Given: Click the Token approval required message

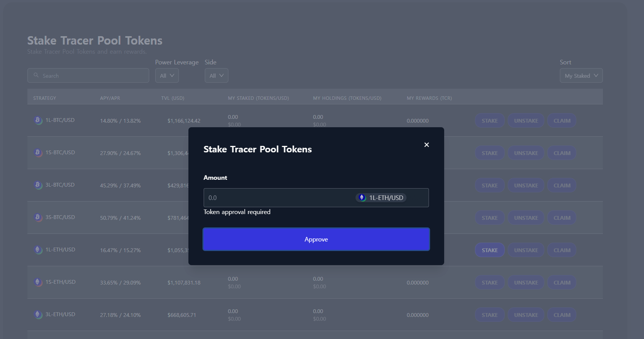Looking at the screenshot, I should pyautogui.click(x=237, y=212).
